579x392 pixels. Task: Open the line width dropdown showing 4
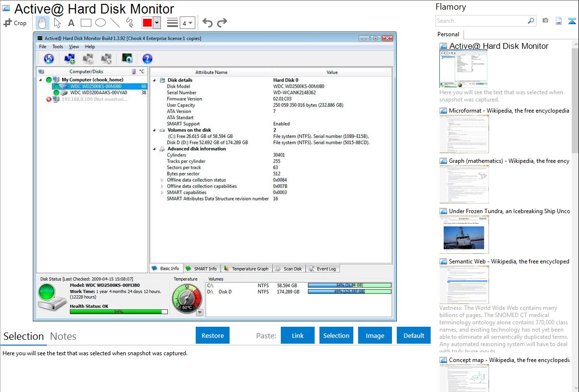pyautogui.click(x=187, y=23)
